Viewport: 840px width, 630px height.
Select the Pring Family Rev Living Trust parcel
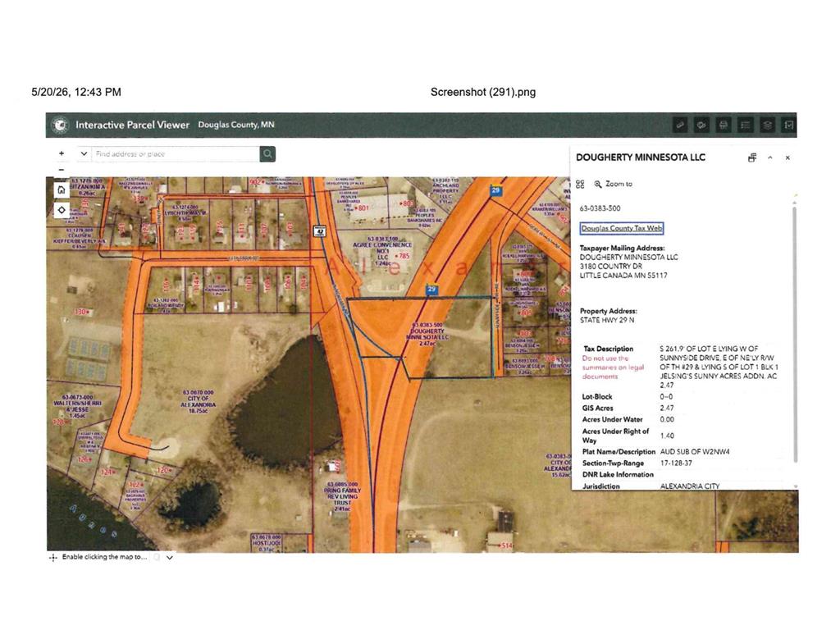pyautogui.click(x=342, y=496)
